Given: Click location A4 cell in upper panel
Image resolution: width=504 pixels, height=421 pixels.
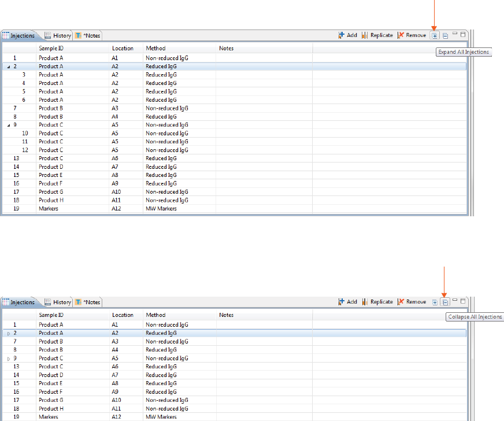Looking at the screenshot, I should [126, 117].
